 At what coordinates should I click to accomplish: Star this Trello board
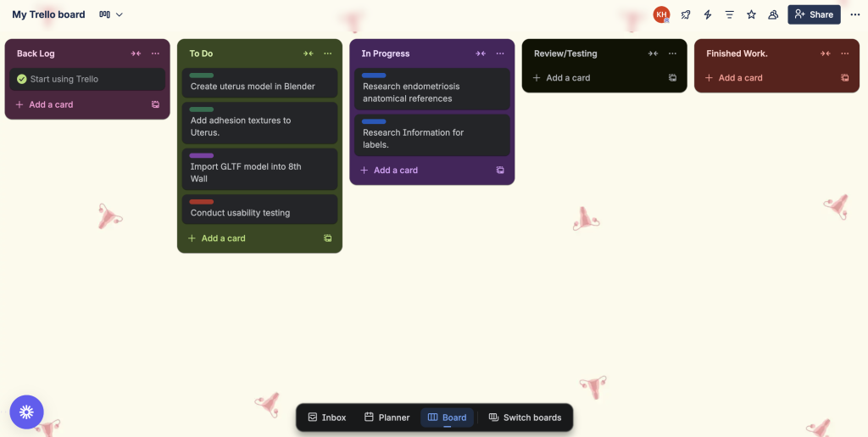[751, 14]
